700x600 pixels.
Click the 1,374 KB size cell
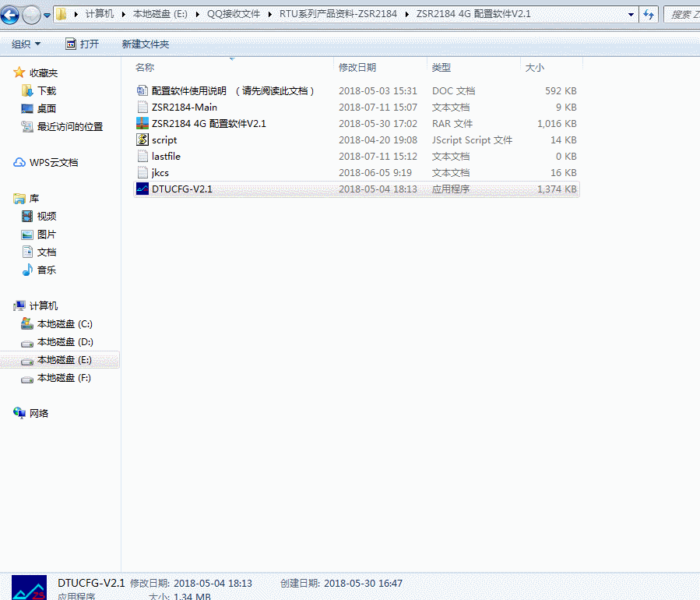point(557,189)
